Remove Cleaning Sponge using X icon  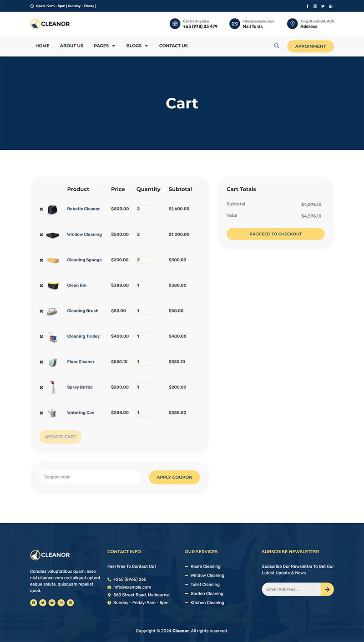pyautogui.click(x=41, y=260)
